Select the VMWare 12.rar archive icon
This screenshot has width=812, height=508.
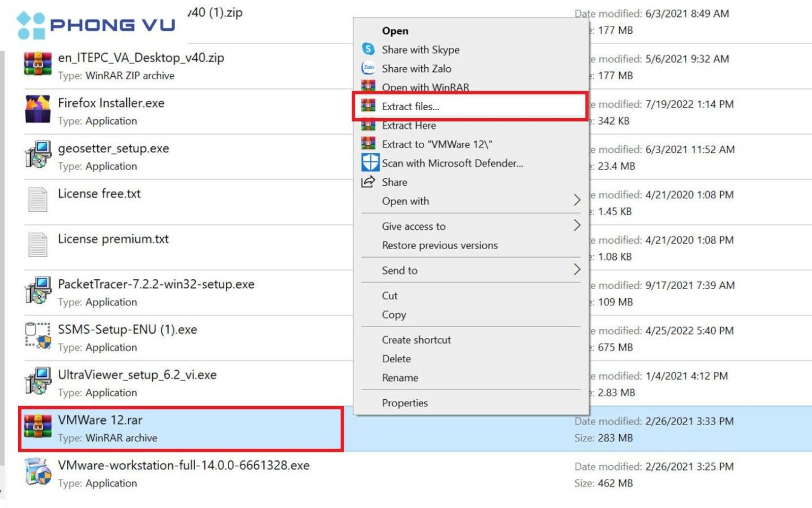point(37,427)
